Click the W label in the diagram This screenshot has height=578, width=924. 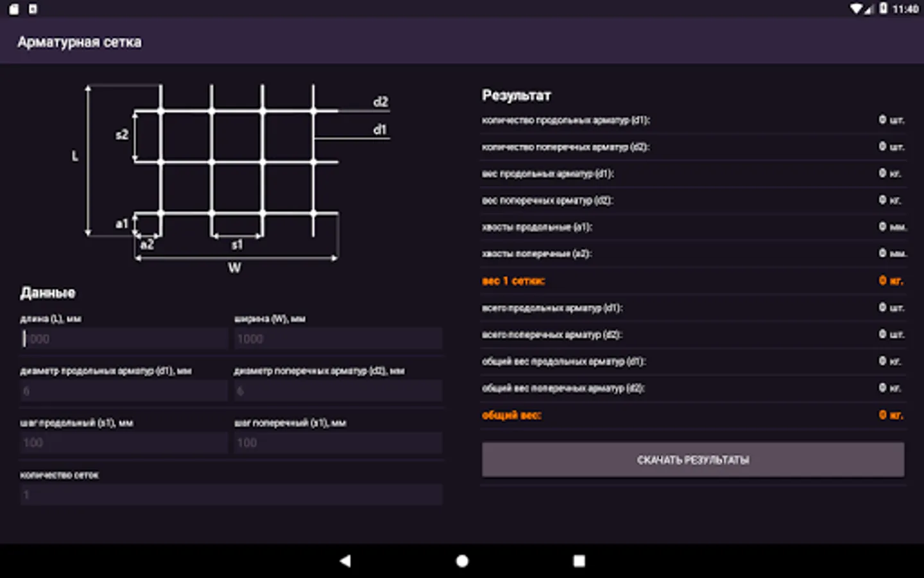tap(235, 268)
